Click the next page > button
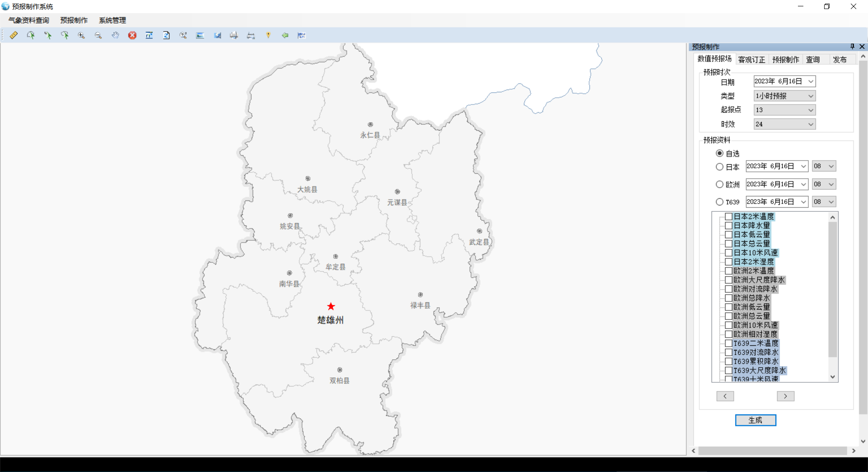The height and width of the screenshot is (472, 868). click(785, 396)
